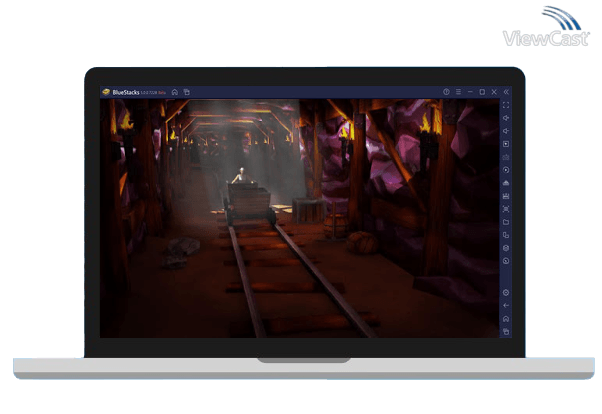Click the wooden crate beside the tracks

coord(308,210)
